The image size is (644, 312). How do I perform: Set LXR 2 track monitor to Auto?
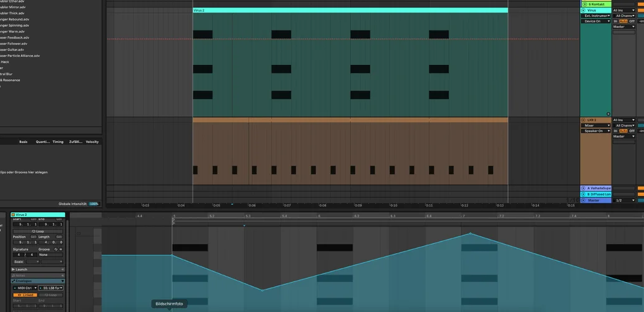point(623,130)
